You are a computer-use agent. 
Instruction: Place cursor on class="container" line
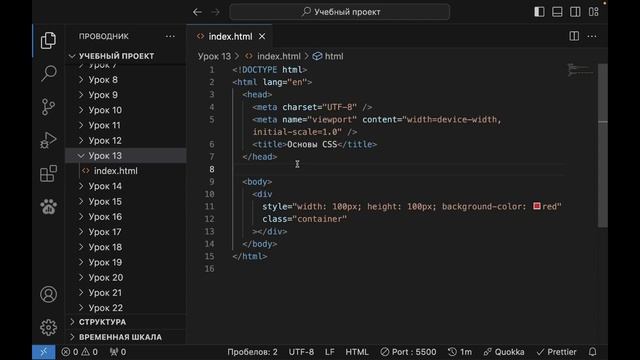[304, 219]
